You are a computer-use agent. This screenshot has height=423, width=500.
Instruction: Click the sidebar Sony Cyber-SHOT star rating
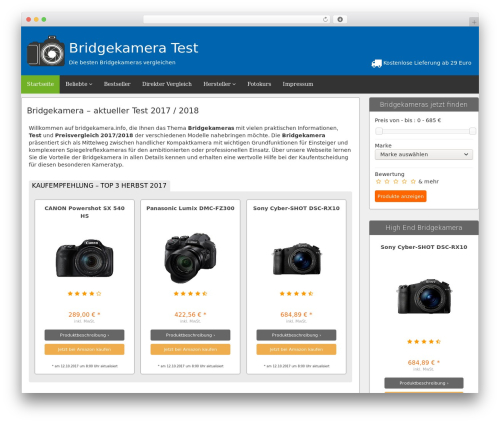pyautogui.click(x=424, y=342)
